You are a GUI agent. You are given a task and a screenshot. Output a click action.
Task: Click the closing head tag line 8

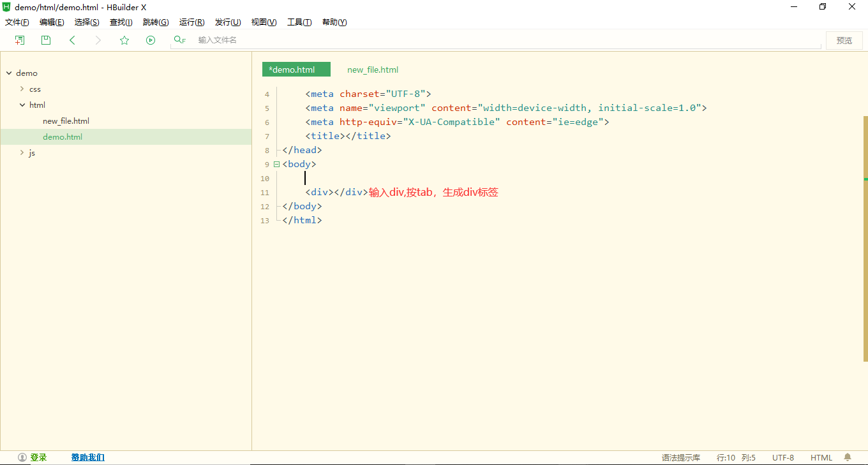click(x=302, y=150)
